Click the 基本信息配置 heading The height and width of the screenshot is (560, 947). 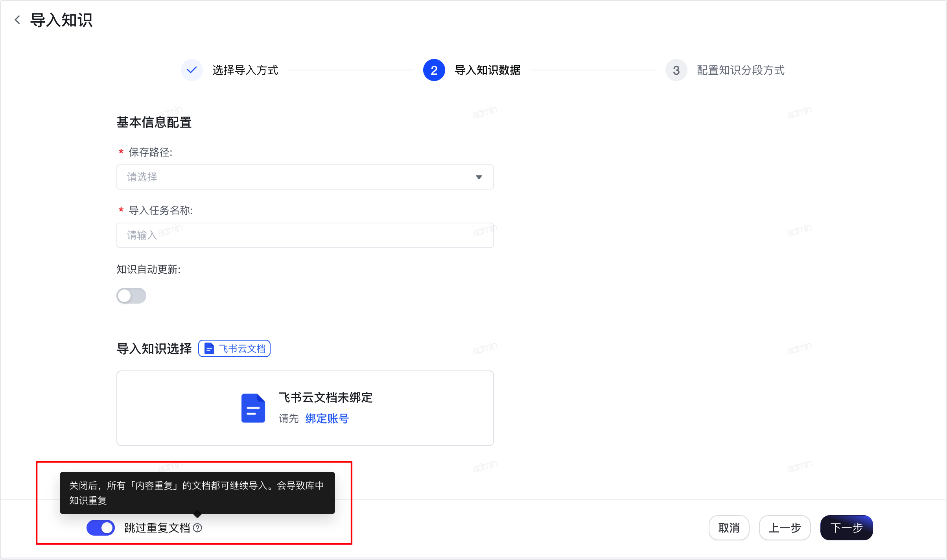154,122
